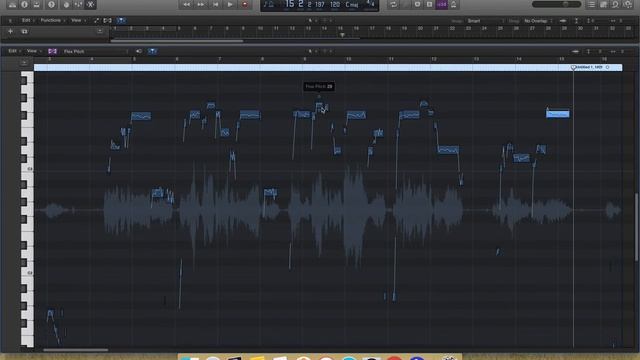Show the Toolbar via the tray icon
The image size is (640, 360).
(37, 4)
